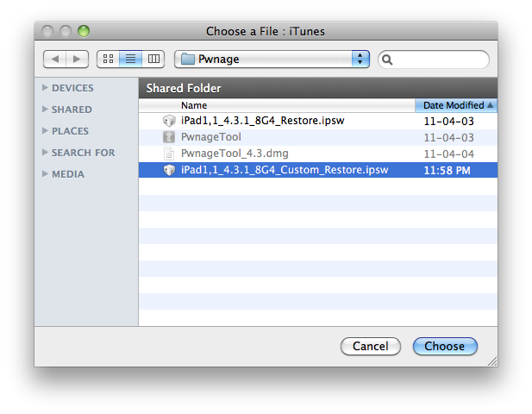Sort files by Name column header

point(276,105)
